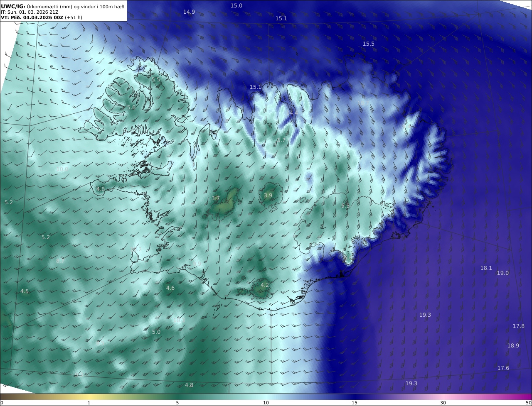532x406 pixels.
Task: Click the "18.1" value label
Action: tap(486, 268)
